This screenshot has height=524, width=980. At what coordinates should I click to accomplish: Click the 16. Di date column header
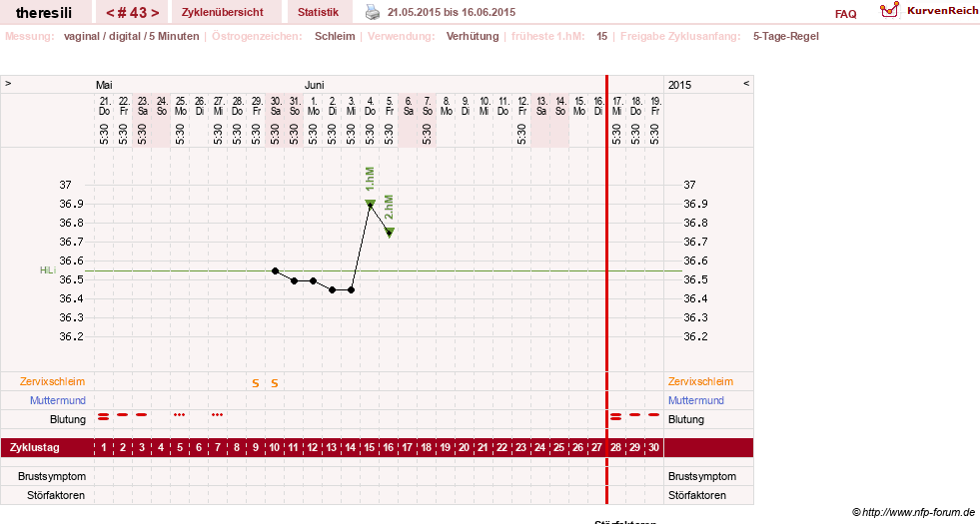(x=597, y=106)
